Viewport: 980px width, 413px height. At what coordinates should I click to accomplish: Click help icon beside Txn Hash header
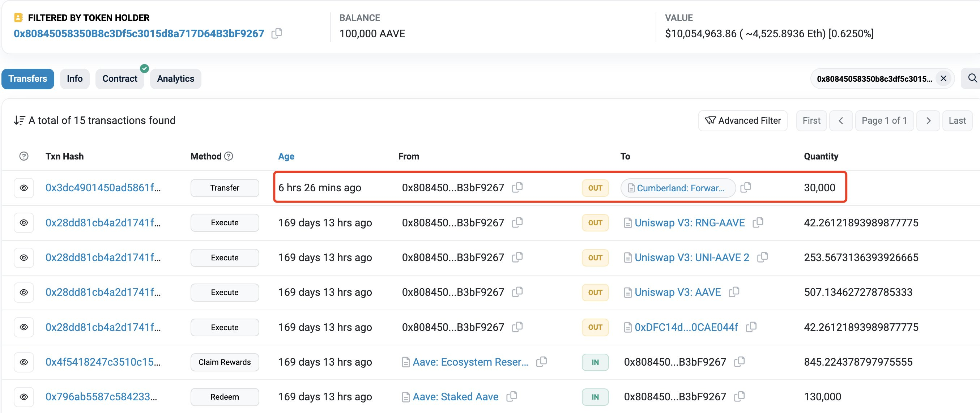(x=24, y=156)
